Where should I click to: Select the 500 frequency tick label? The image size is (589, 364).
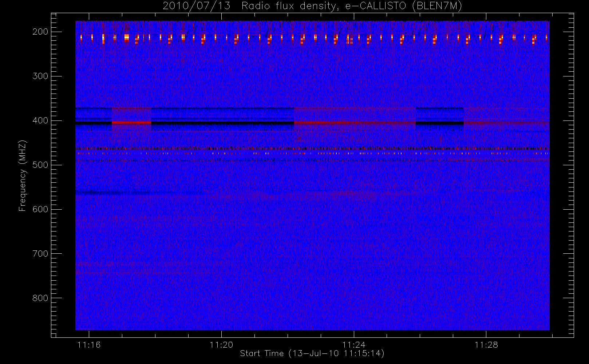(x=40, y=165)
